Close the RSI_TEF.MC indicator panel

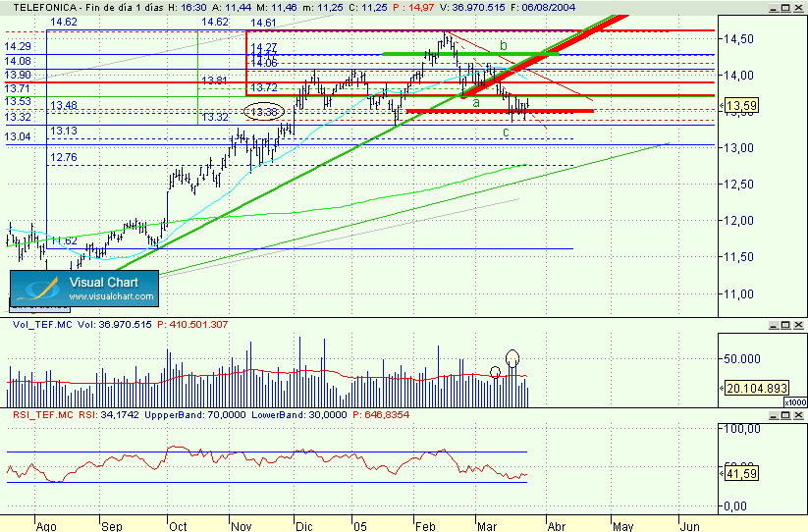click(x=798, y=415)
